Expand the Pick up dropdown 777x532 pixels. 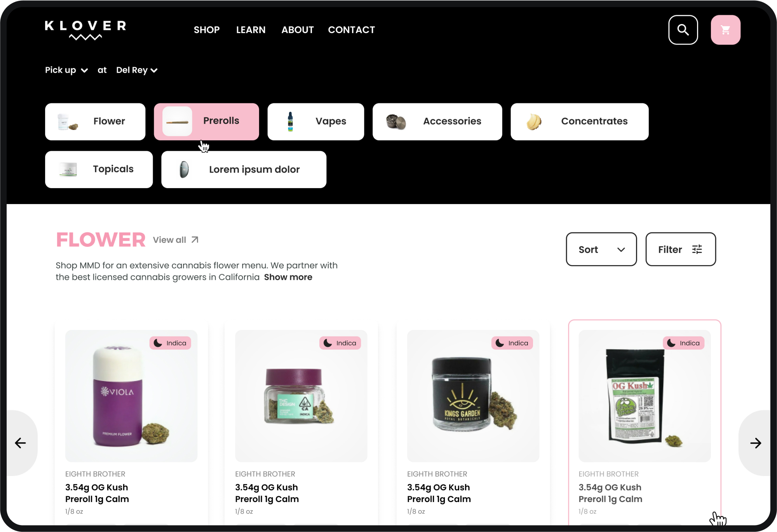point(66,70)
